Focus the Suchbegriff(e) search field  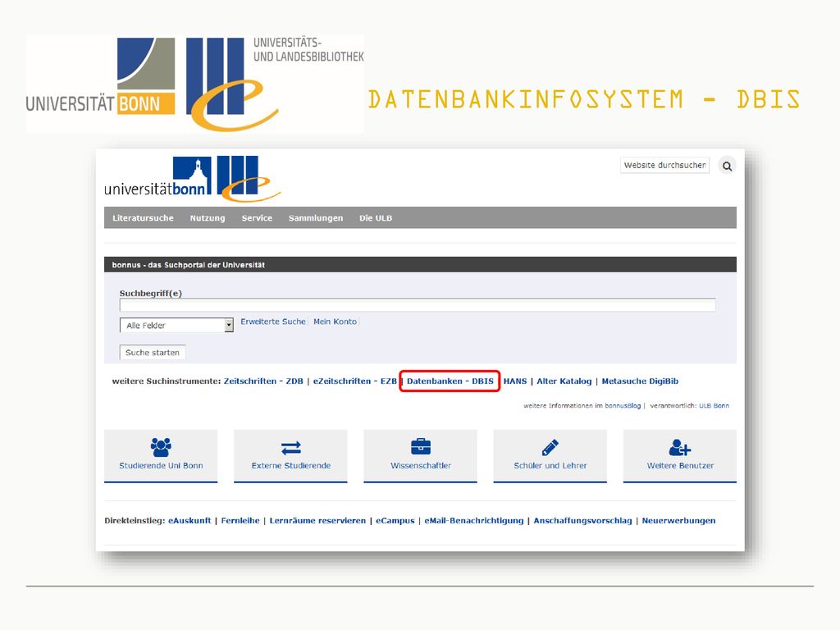[x=418, y=305]
